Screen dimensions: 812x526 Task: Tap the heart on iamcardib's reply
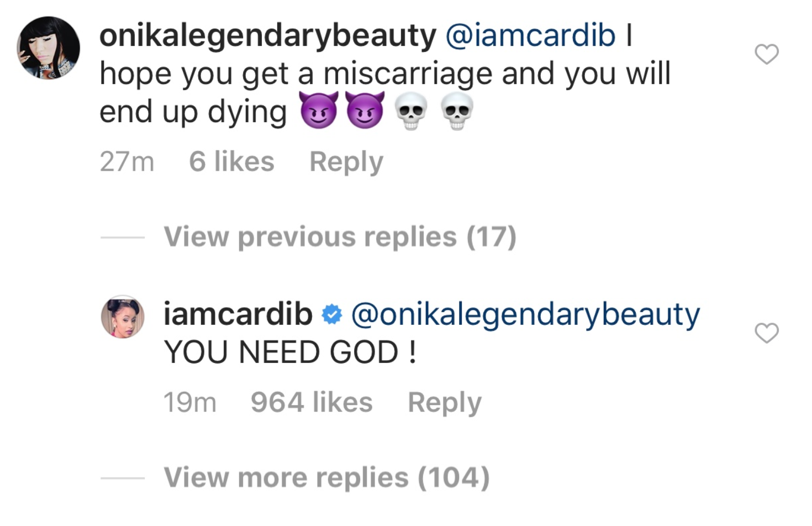click(x=766, y=333)
